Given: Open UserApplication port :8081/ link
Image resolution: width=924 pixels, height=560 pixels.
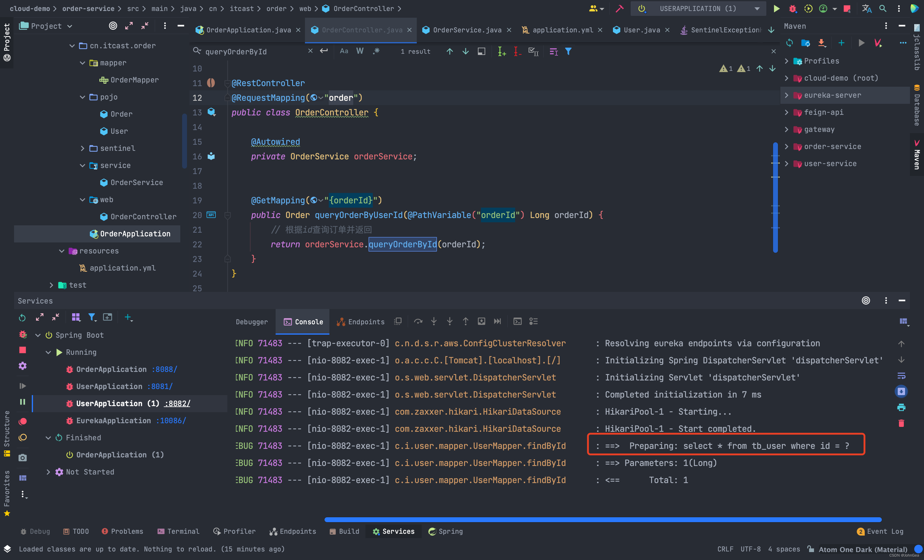Looking at the screenshot, I should (x=160, y=387).
